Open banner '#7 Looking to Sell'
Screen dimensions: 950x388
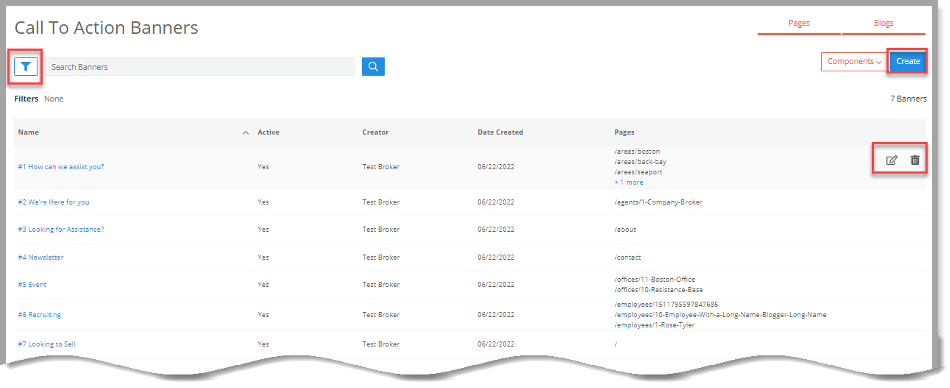(x=47, y=344)
